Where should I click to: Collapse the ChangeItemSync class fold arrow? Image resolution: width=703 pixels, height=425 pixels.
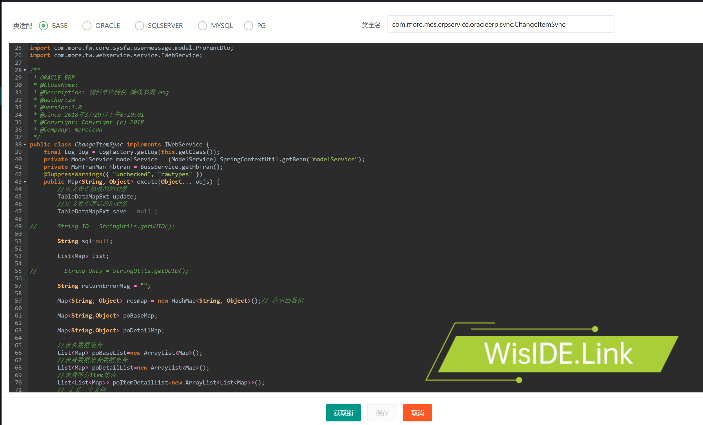(x=26, y=145)
